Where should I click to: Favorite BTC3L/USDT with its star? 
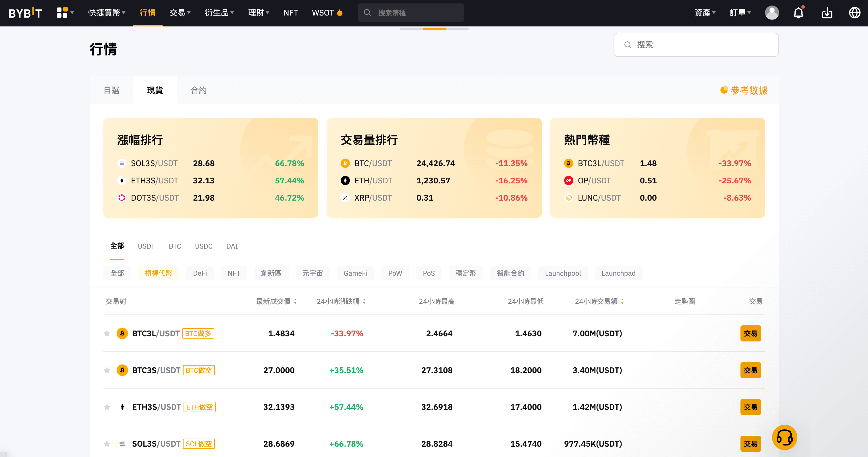107,333
